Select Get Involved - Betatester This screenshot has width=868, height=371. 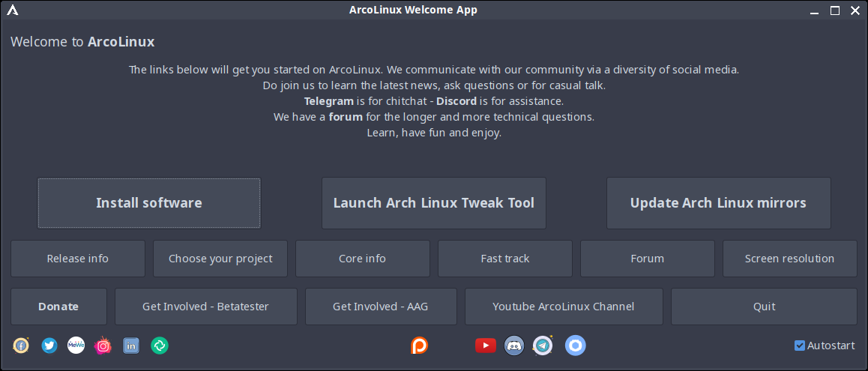click(x=206, y=307)
